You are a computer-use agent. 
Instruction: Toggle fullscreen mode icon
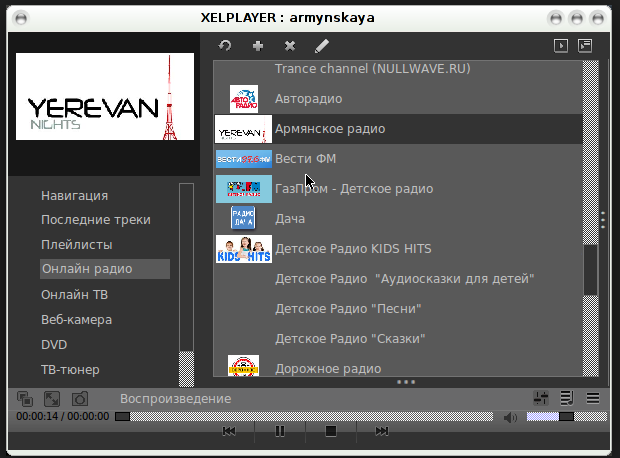[52, 399]
